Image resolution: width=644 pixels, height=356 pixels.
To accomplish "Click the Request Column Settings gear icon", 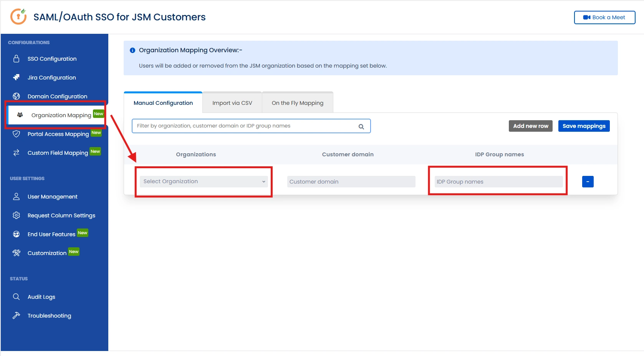I will click(x=16, y=215).
